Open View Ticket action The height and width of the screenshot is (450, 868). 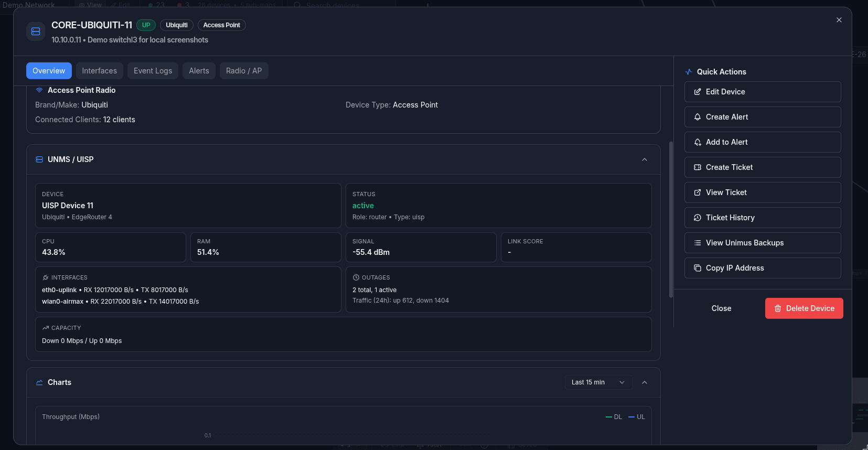tap(763, 192)
